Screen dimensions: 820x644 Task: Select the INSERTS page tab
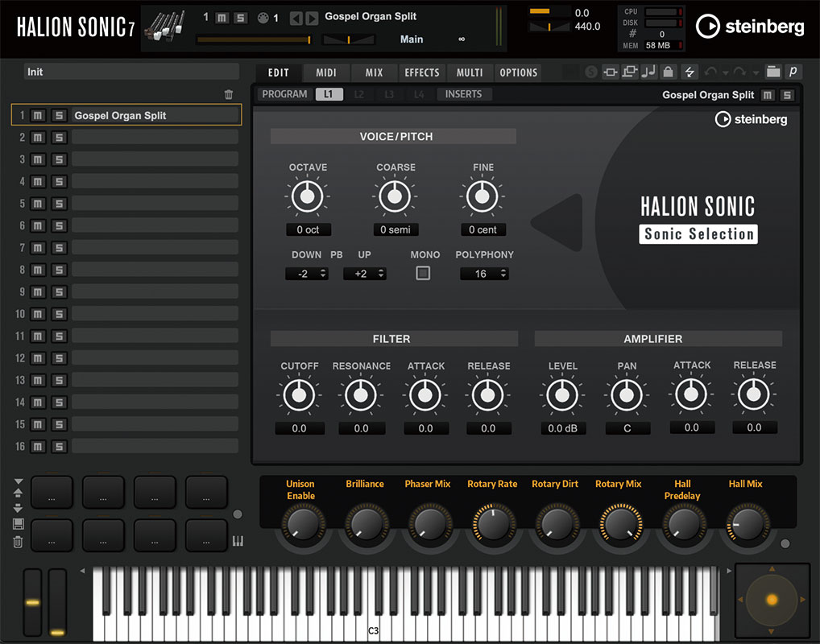pyautogui.click(x=463, y=94)
